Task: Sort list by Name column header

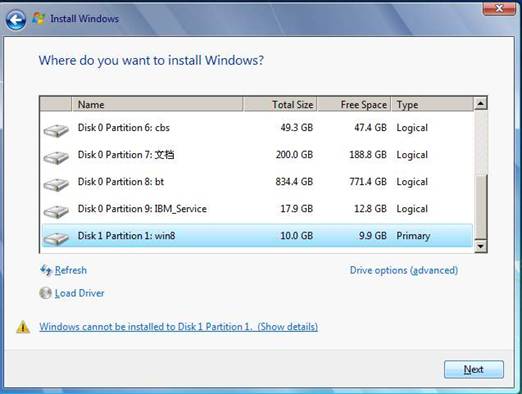Action: click(x=157, y=104)
